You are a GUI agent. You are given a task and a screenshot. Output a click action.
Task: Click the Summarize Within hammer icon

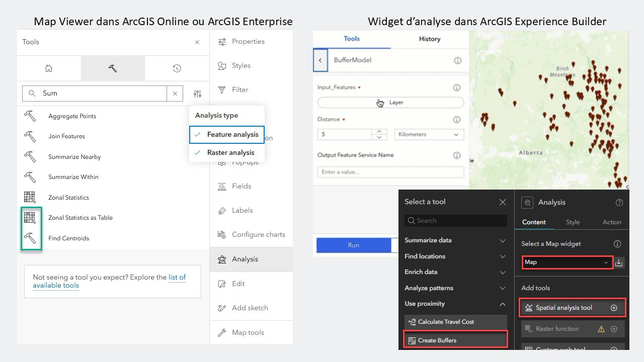pos(30,177)
